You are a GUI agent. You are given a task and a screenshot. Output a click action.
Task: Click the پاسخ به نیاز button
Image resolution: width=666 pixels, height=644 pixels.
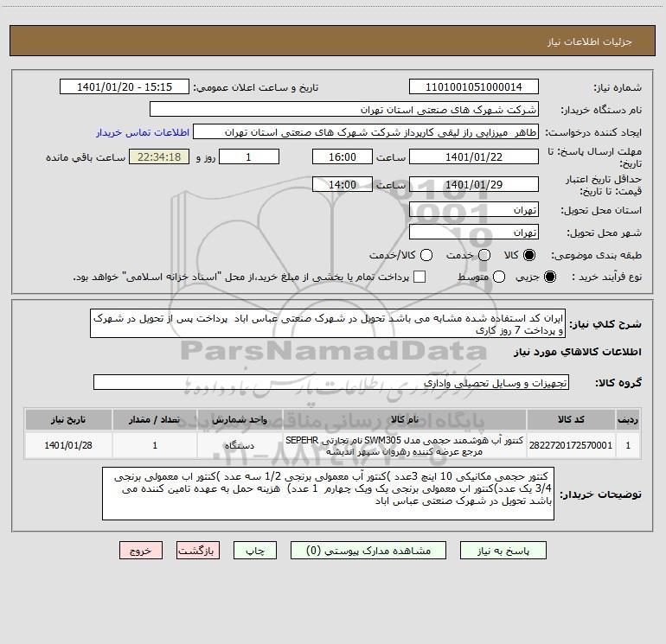[503, 551]
